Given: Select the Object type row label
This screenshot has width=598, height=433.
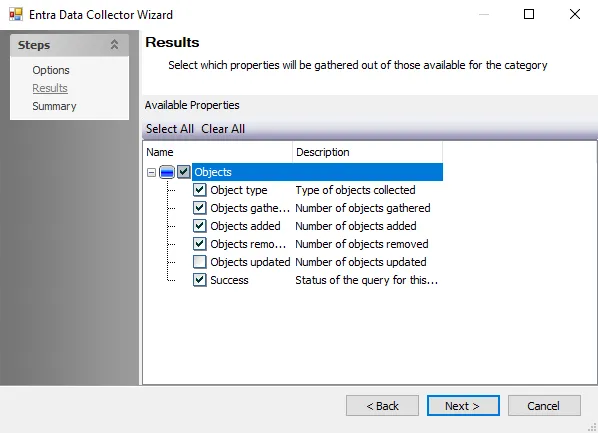Looking at the screenshot, I should point(239,190).
